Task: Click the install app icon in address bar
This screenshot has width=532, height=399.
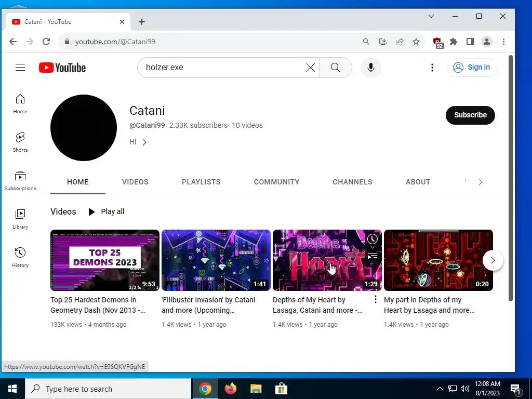Action: [x=383, y=42]
